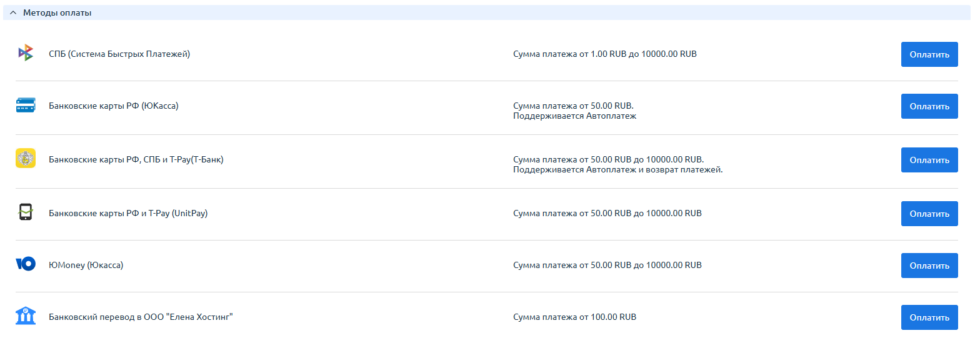Click the ЮMoney (Юкасса) method name

tap(86, 266)
